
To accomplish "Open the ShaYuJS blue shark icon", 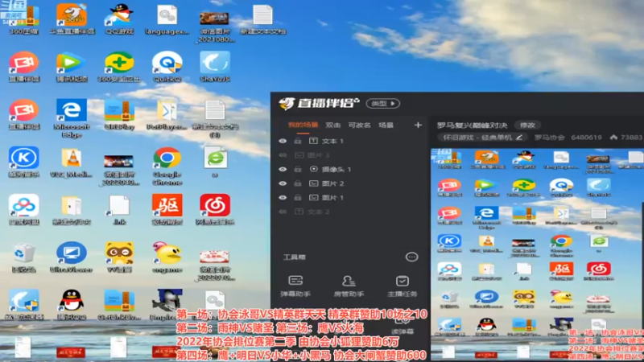I will 214,67.
